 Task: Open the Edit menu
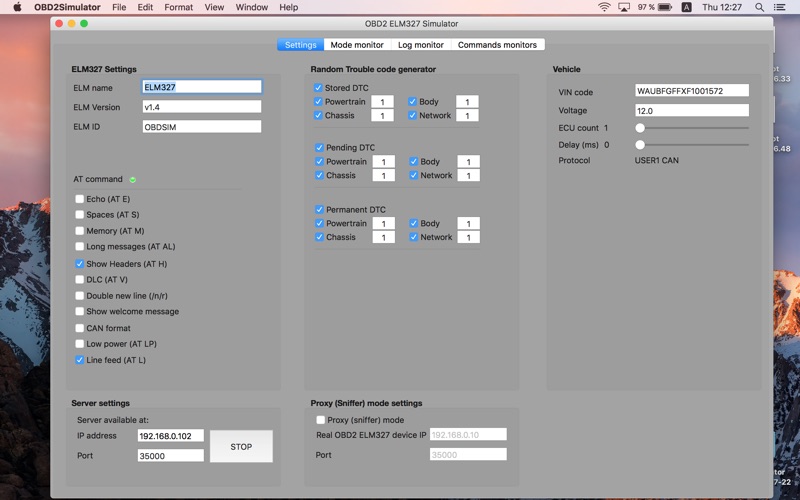point(145,7)
